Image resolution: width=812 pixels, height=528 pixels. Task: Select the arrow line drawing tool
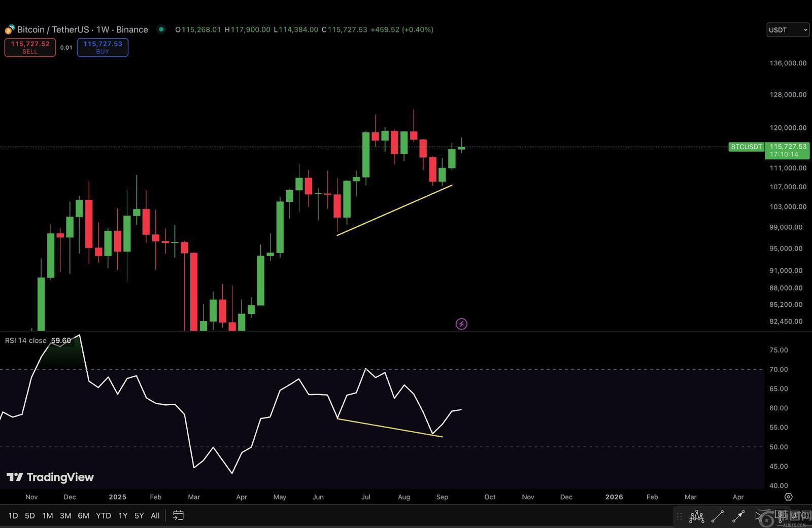[x=738, y=516]
